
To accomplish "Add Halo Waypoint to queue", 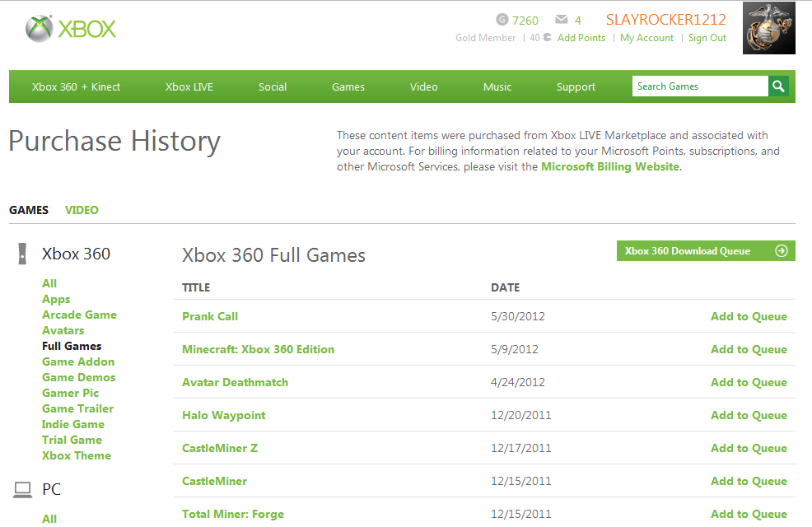I will [749, 415].
